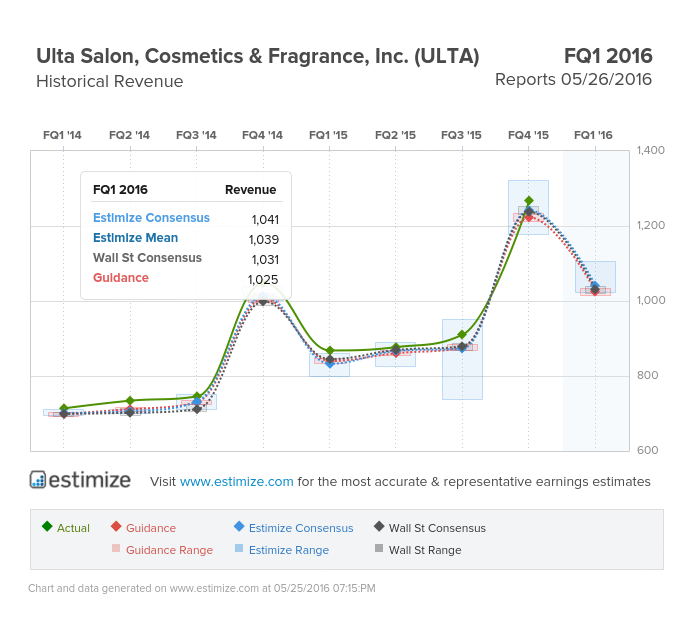Image resolution: width=685 pixels, height=620 pixels.
Task: Click the 1,000 y-axis value
Action: (651, 300)
